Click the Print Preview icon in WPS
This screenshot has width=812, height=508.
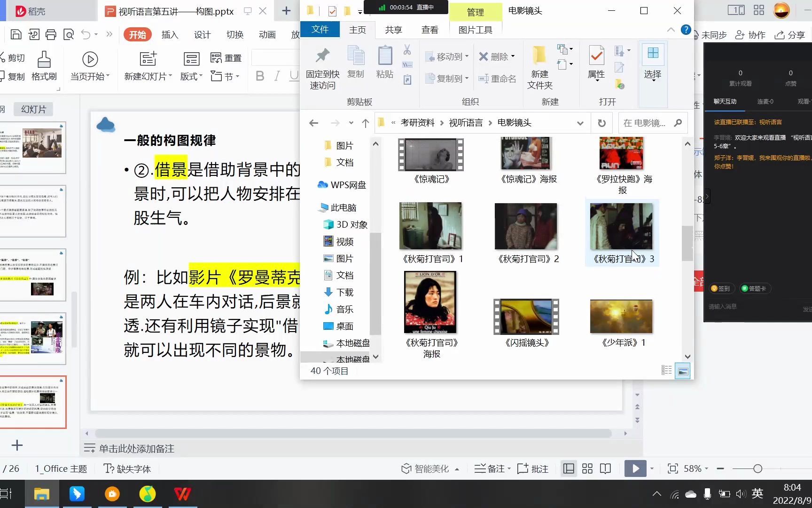(x=69, y=34)
